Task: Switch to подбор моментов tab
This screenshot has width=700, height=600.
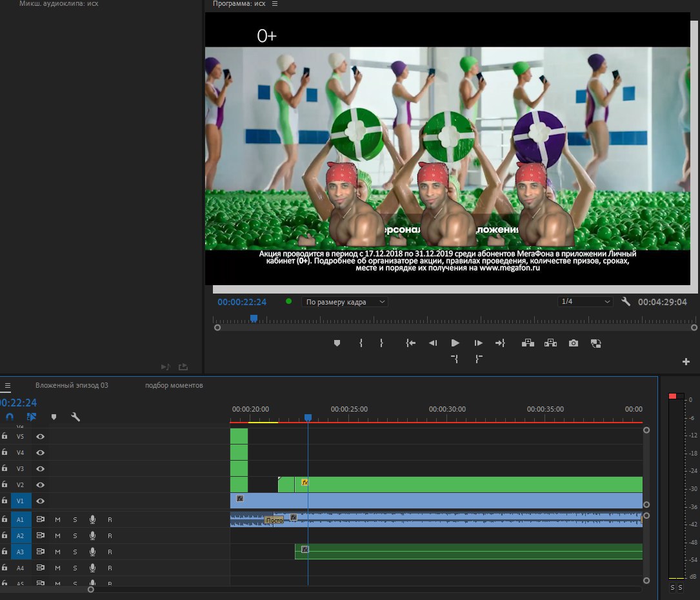Action: pyautogui.click(x=174, y=385)
